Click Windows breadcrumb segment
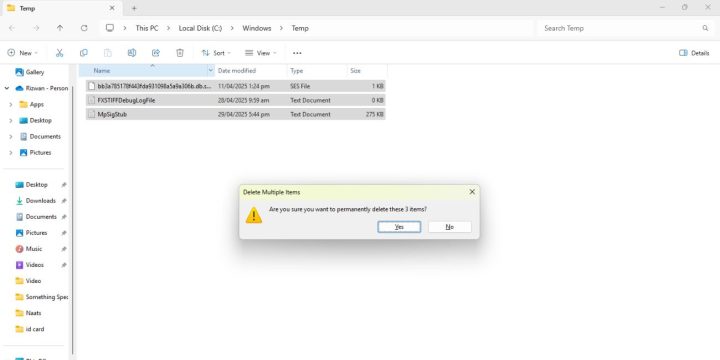The height and width of the screenshot is (360, 720). click(x=257, y=28)
